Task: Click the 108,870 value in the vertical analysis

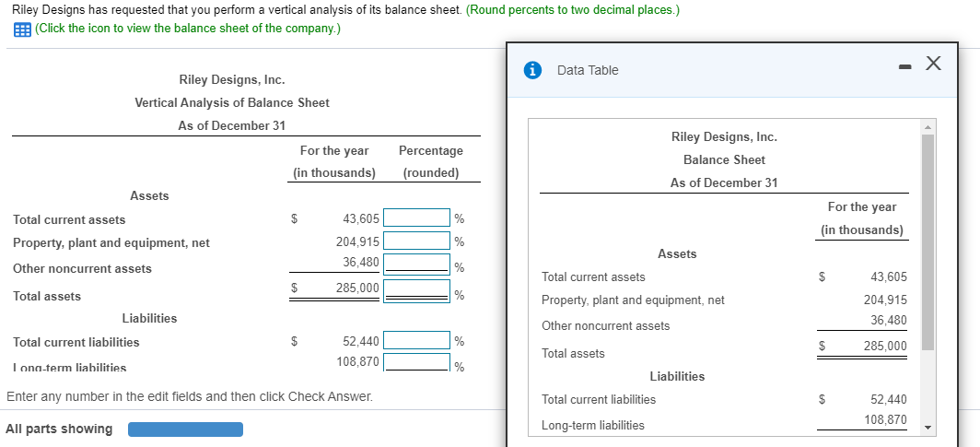Action: (357, 361)
